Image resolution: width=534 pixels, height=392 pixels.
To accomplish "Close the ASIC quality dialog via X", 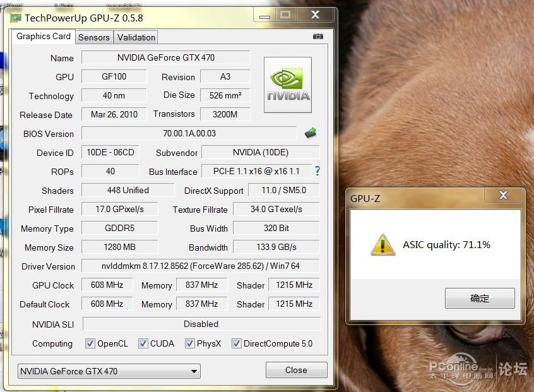I will point(503,195).
